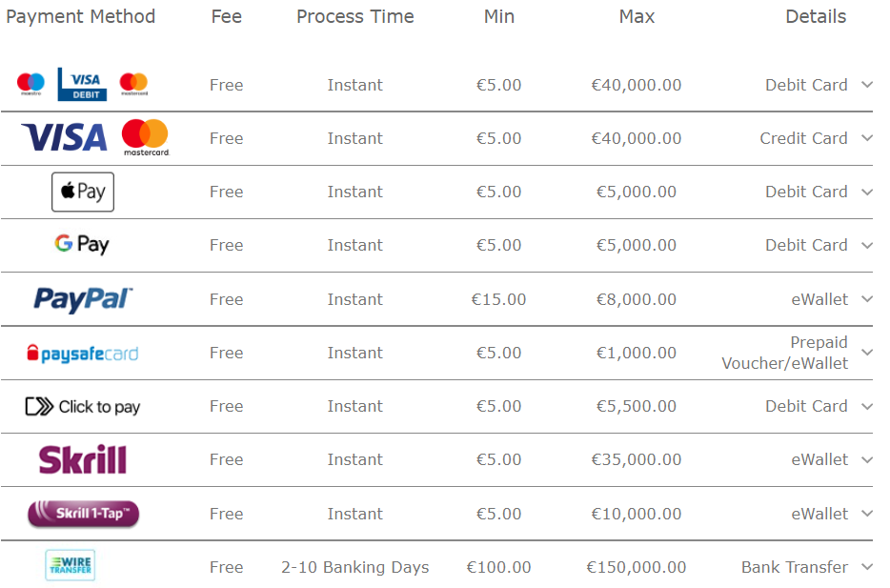Image resolution: width=890 pixels, height=588 pixels.
Task: Expand Prepaid Voucher/eWallet details chevron
Action: pos(867,353)
